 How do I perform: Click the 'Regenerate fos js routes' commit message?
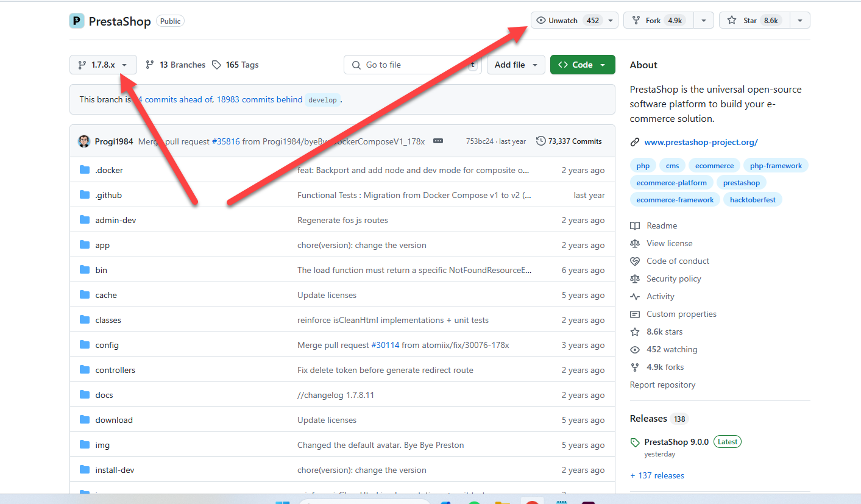tap(342, 220)
